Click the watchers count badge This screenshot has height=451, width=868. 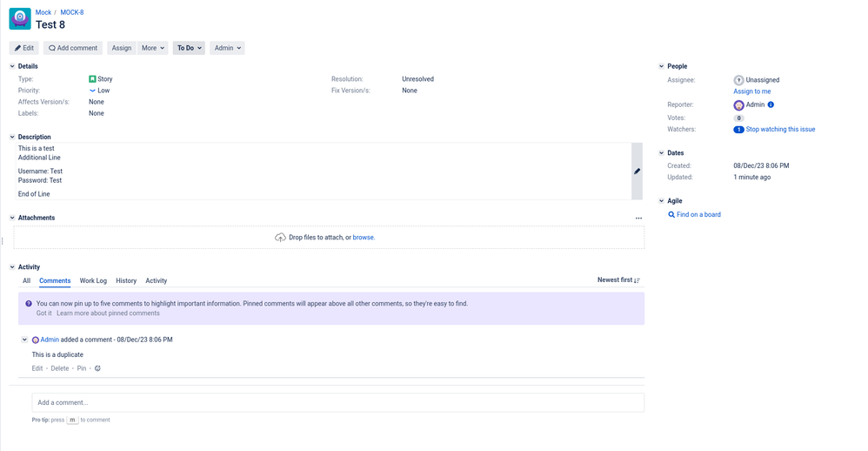[x=738, y=130]
